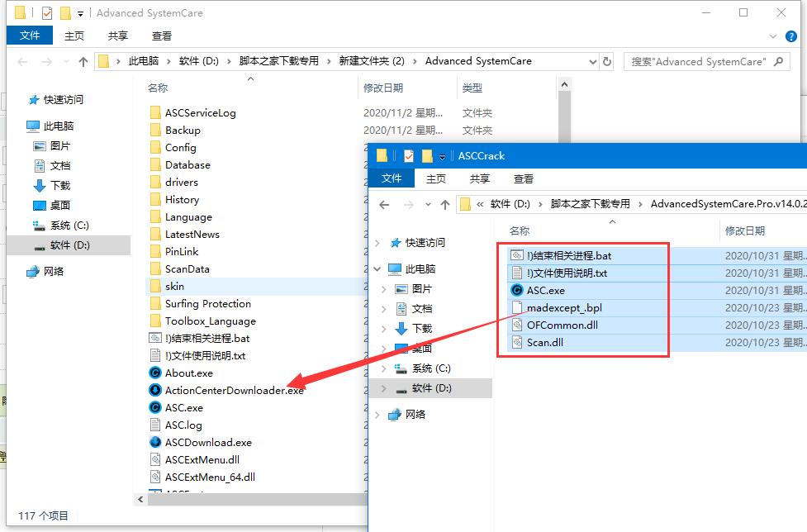Select ASCExtMenu.dll file icon
This screenshot has width=807, height=532.
[x=155, y=460]
